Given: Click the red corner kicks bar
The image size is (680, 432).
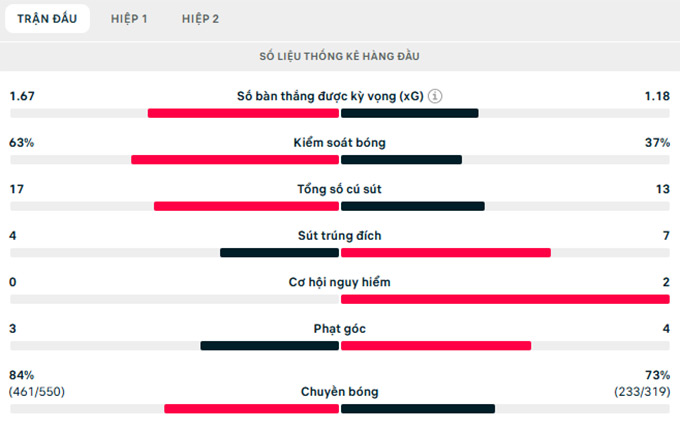Looking at the screenshot, I should pos(436,345).
